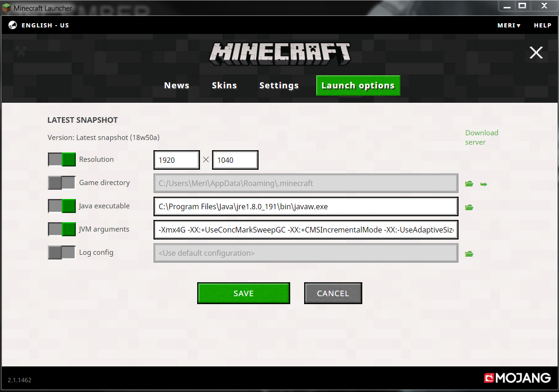Select the Launch options tab
This screenshot has height=392, width=559.
[358, 86]
